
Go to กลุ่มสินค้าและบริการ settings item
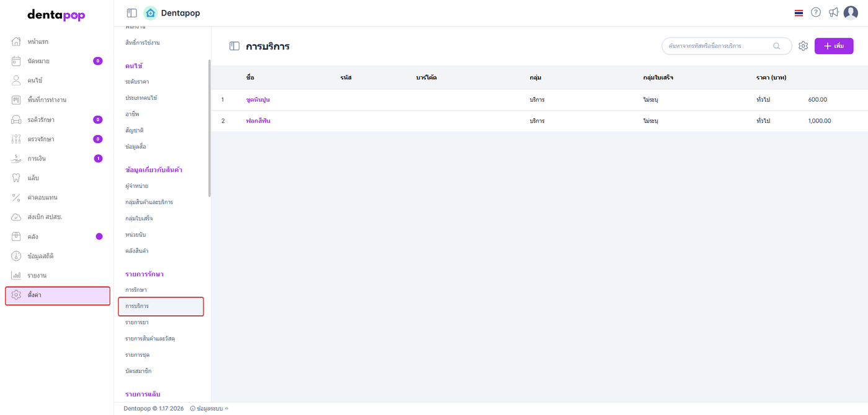(149, 203)
